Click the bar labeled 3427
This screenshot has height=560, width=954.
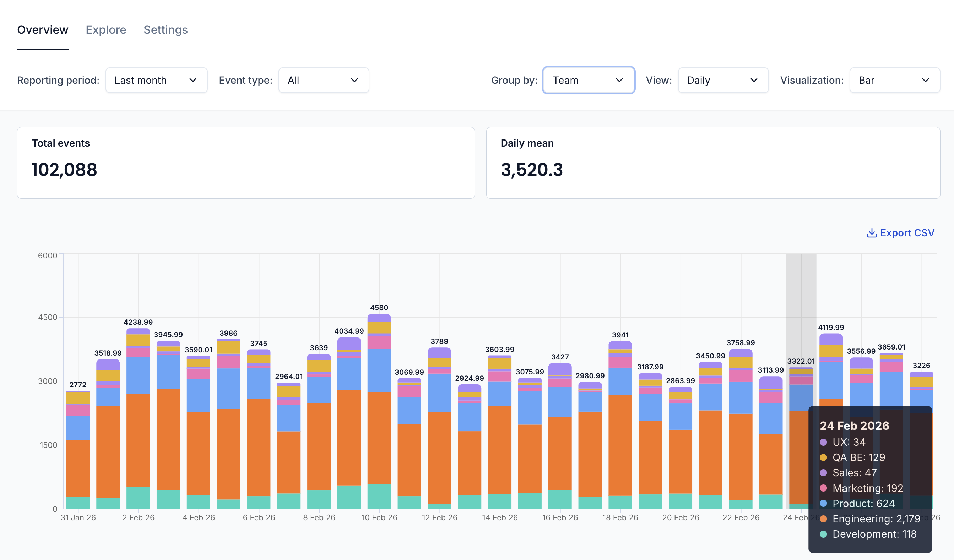(560, 436)
